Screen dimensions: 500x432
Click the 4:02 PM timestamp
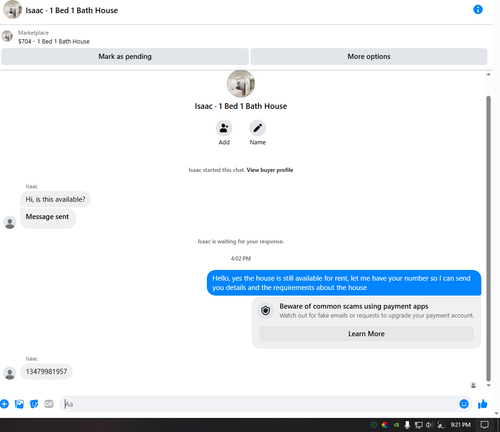click(x=241, y=258)
